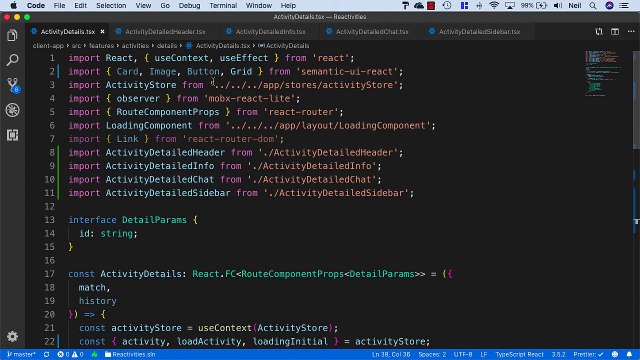Open the File menu
The image size is (640, 360).
(59, 5)
